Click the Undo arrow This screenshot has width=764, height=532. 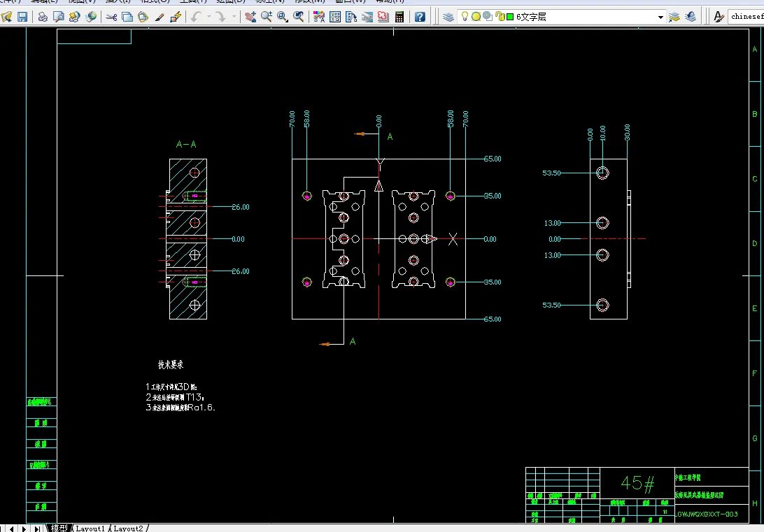196,17
